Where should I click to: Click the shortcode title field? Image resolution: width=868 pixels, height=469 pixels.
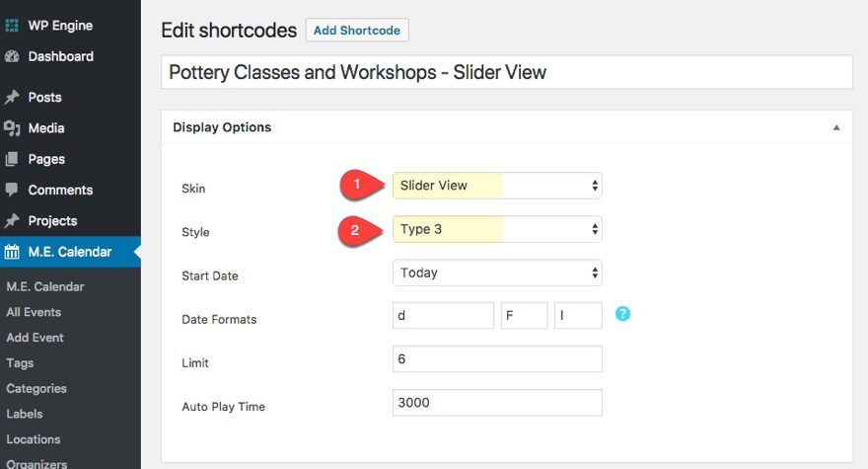pyautogui.click(x=506, y=72)
